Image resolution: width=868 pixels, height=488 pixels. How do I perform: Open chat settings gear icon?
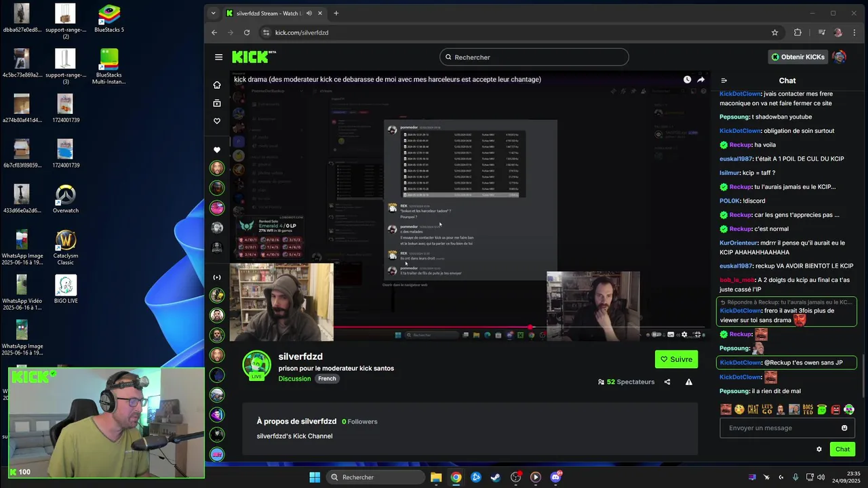[819, 449]
